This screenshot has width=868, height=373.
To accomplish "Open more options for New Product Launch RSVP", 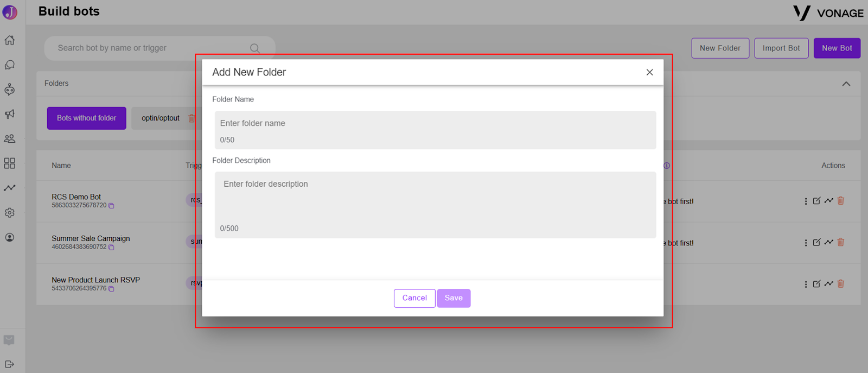I will (806, 285).
